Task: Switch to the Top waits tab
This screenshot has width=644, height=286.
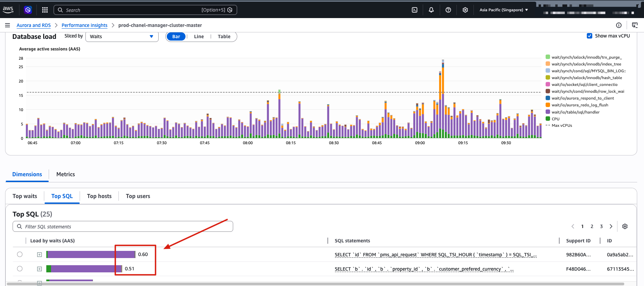Action: (25, 196)
